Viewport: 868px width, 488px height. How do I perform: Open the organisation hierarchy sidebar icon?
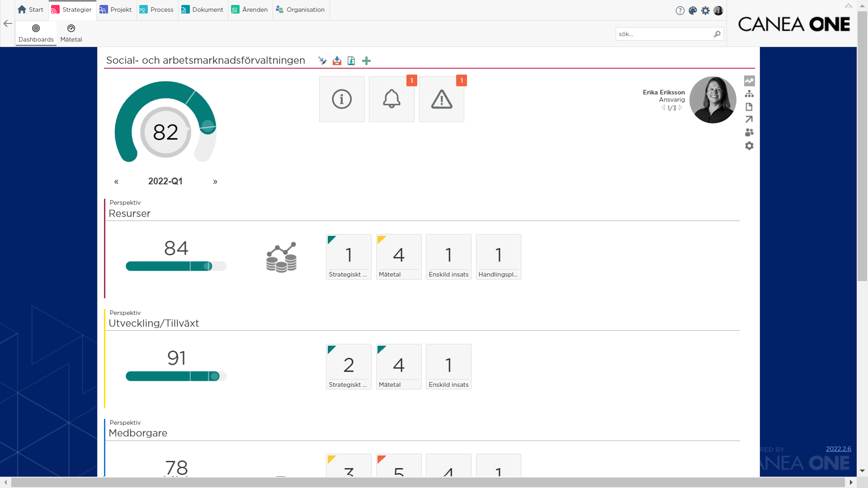coord(749,94)
